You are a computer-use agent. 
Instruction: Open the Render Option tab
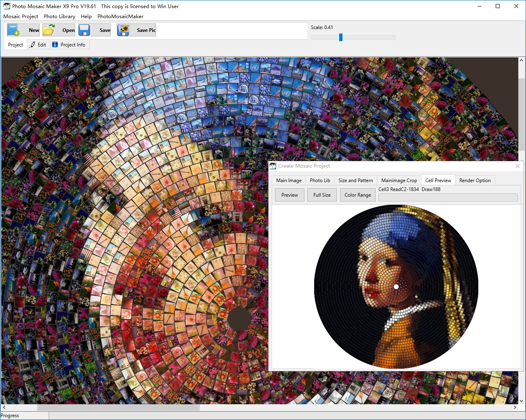[x=475, y=180]
